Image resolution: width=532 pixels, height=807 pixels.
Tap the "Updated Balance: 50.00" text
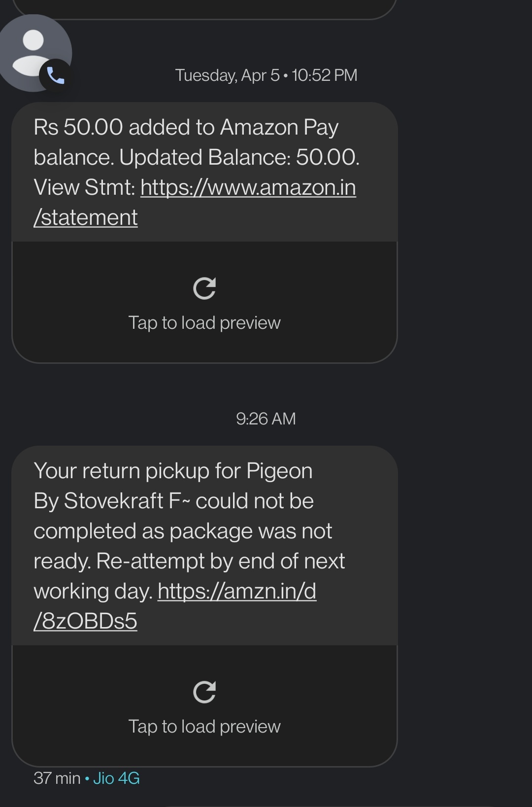(x=239, y=158)
